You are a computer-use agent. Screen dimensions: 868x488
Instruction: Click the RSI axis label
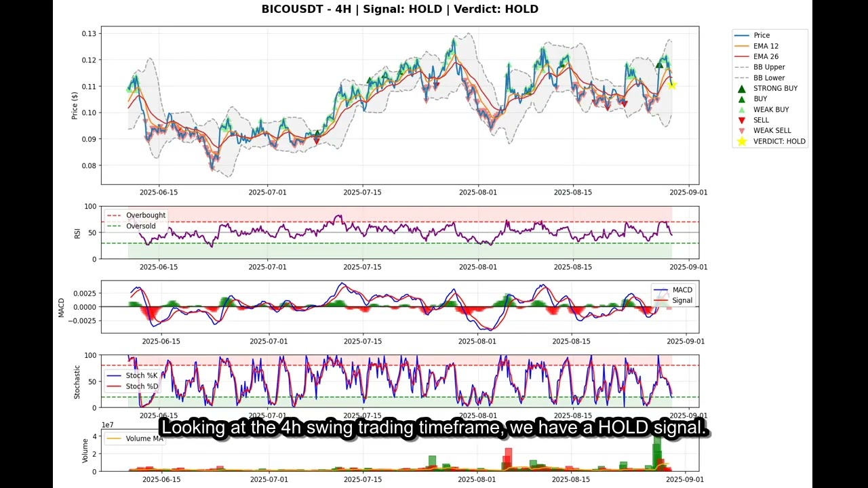click(77, 233)
